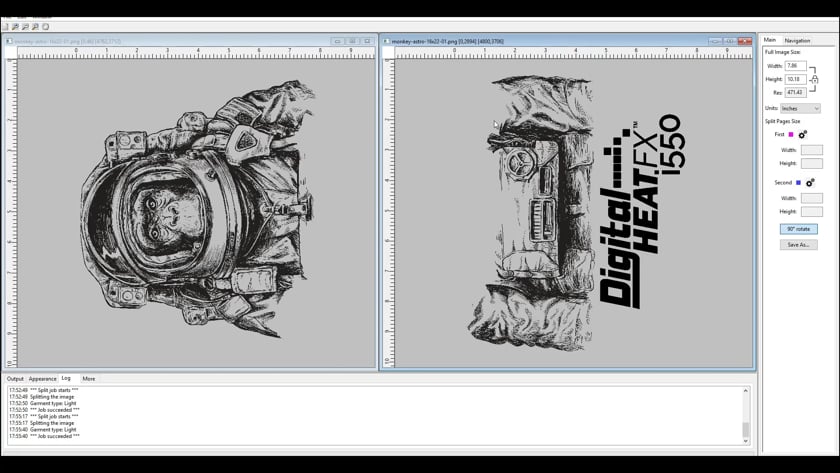Click the Full Image Height field
This screenshot has height=473, width=840.
(796, 79)
